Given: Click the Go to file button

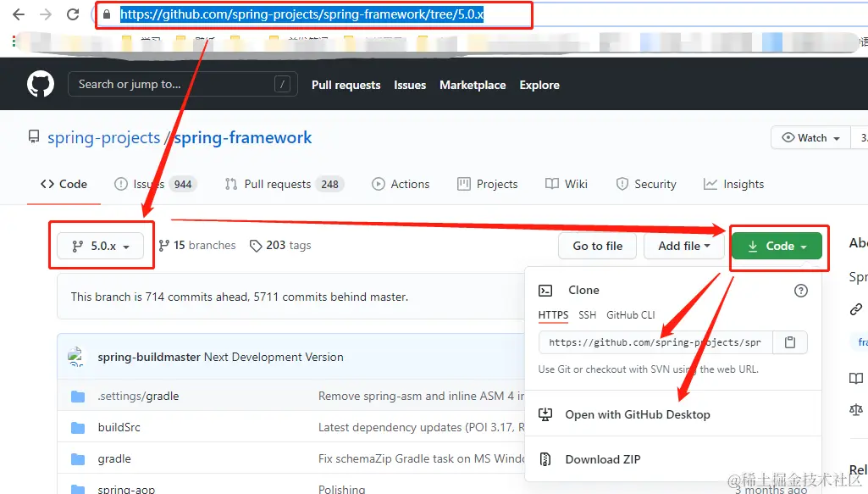Looking at the screenshot, I should (597, 246).
